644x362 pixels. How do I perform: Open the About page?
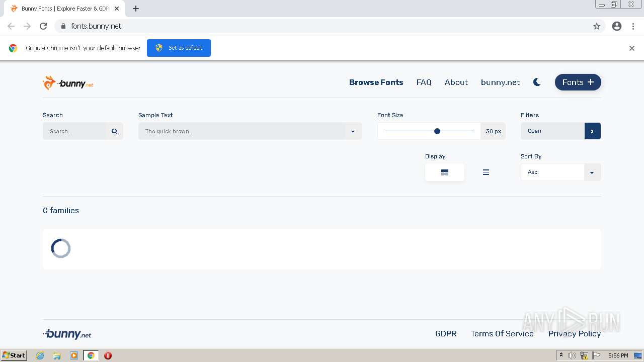coord(456,82)
